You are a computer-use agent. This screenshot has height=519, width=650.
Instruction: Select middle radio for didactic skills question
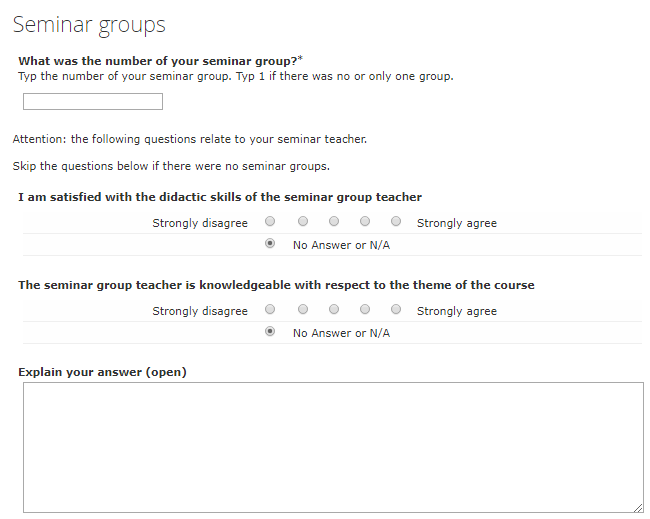(334, 221)
